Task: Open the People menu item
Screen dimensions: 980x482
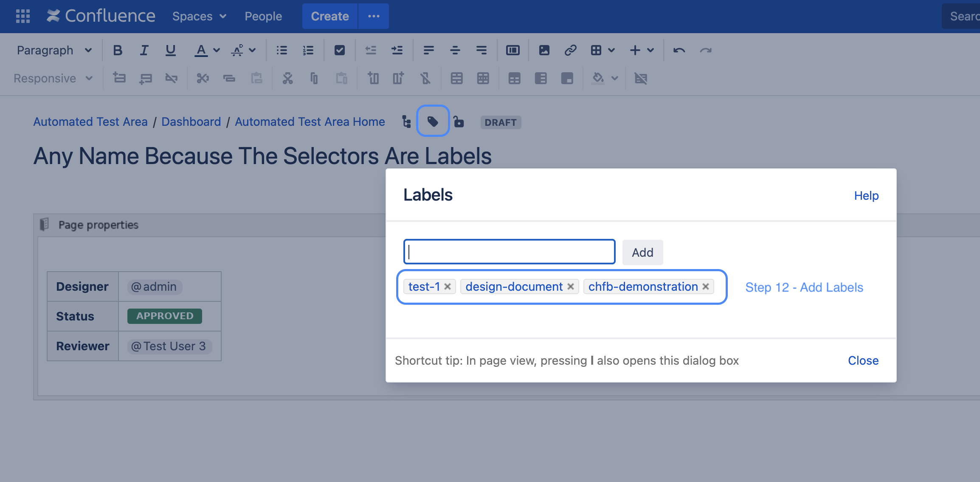Action: pyautogui.click(x=263, y=16)
